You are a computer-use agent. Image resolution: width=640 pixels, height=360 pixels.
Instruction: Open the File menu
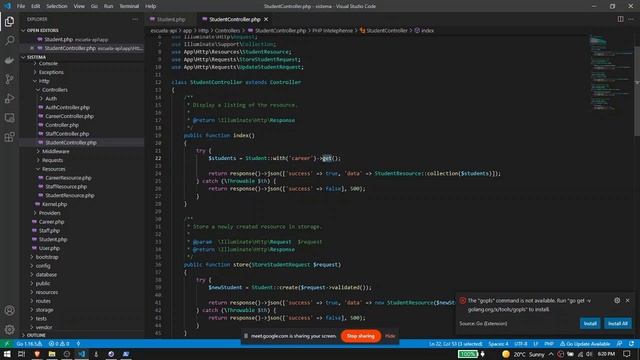(21, 6)
